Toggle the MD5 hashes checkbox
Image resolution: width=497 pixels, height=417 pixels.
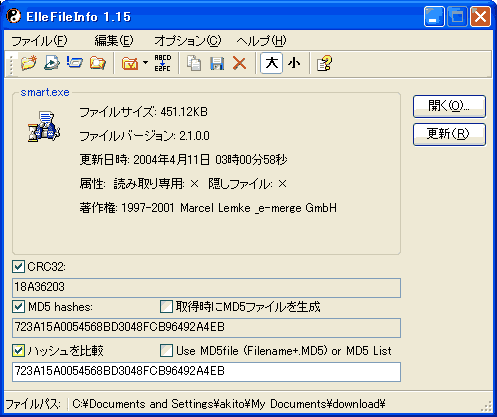coord(18,307)
